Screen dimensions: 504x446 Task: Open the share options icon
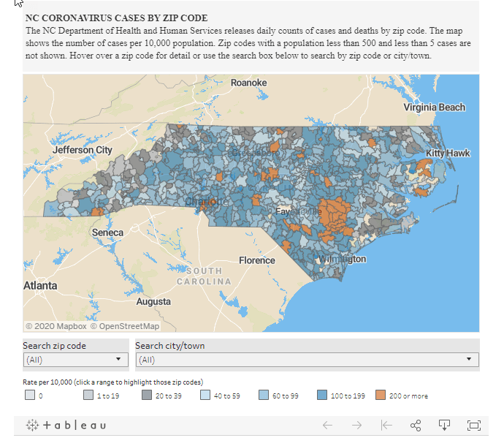416,425
